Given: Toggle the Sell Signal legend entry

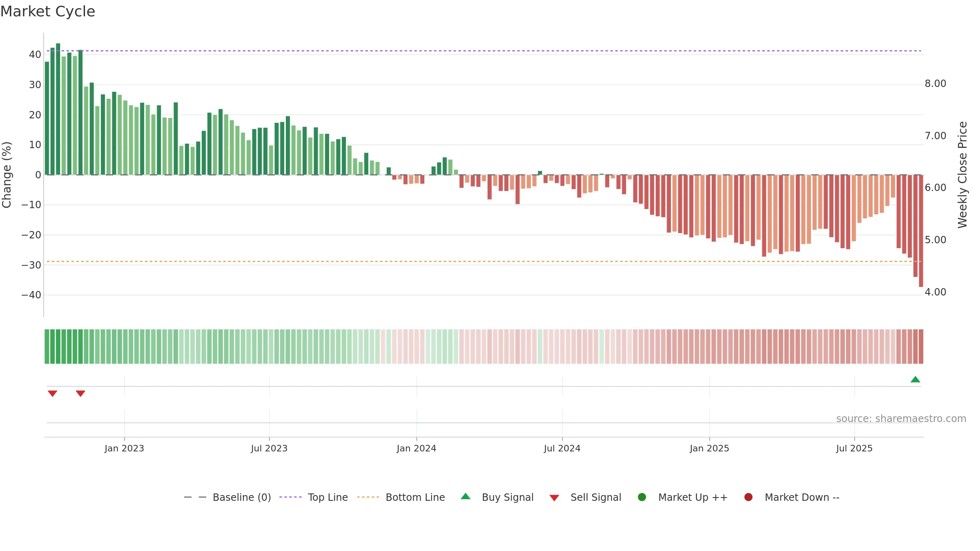Looking at the screenshot, I should tap(585, 497).
